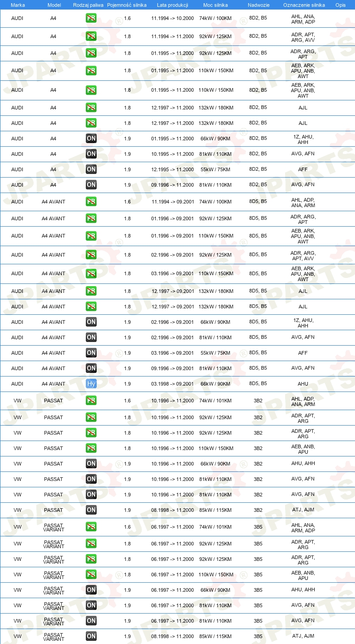Image resolution: width=355 pixels, height=644 pixels.
Task: Click the Oznaczenie silnika column header
Action: [x=304, y=5]
